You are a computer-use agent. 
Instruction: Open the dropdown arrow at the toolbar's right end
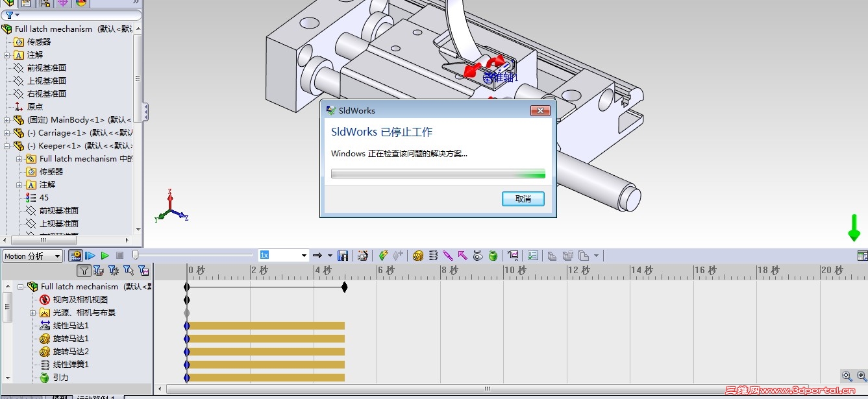(596, 256)
